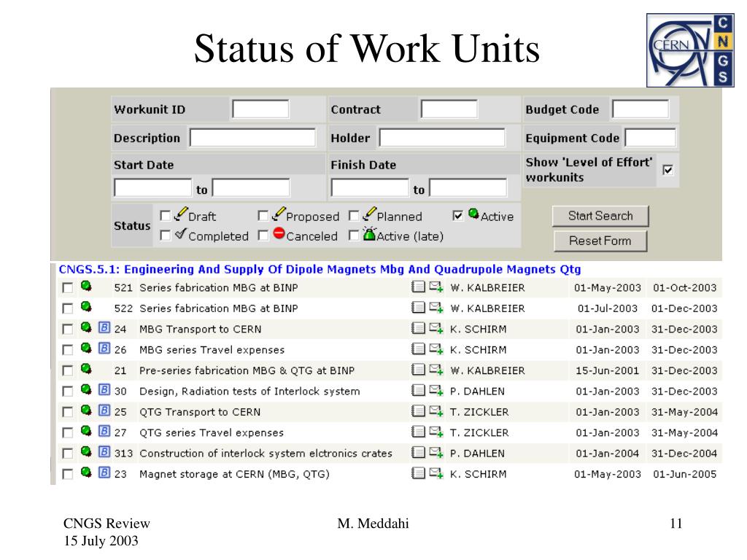Click holder 'T. ZICKLER' in workunit 25 row
The width and height of the screenshot is (747, 560).
click(479, 413)
